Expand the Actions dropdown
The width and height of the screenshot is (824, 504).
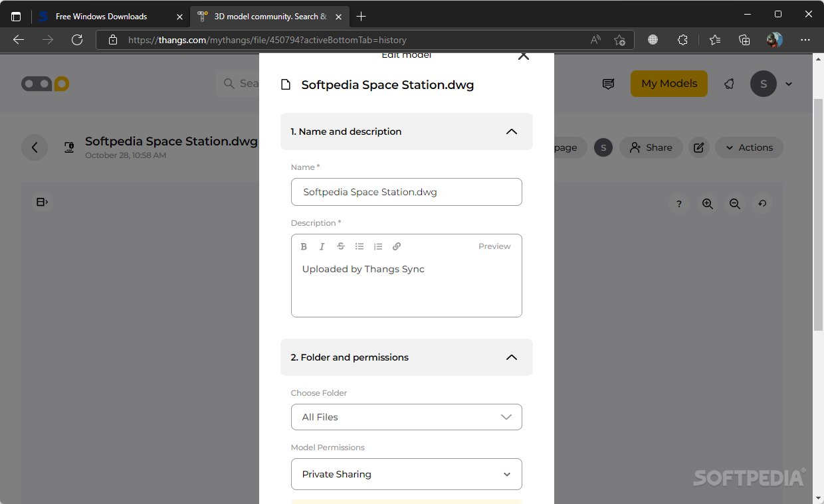click(749, 147)
